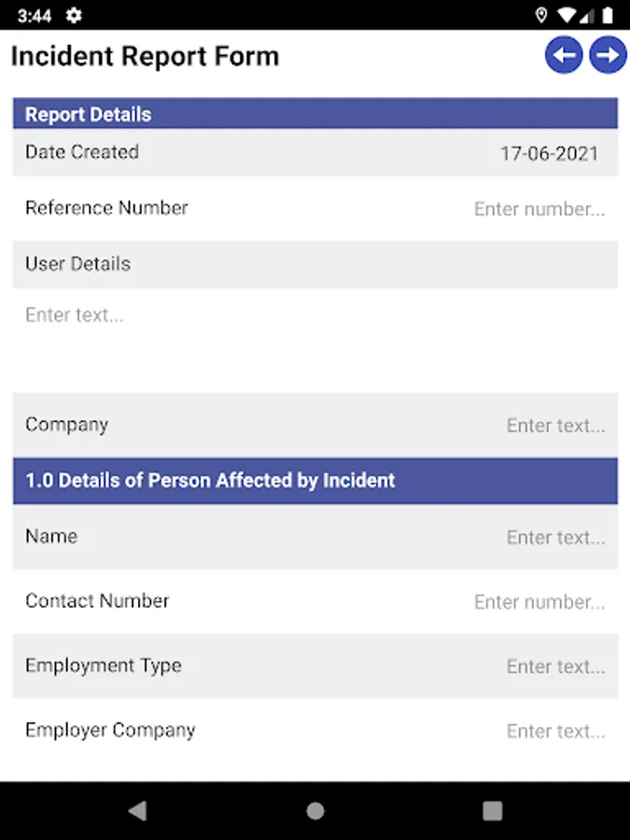Image resolution: width=630 pixels, height=840 pixels.
Task: Open recent apps square button
Action: pos(492,810)
